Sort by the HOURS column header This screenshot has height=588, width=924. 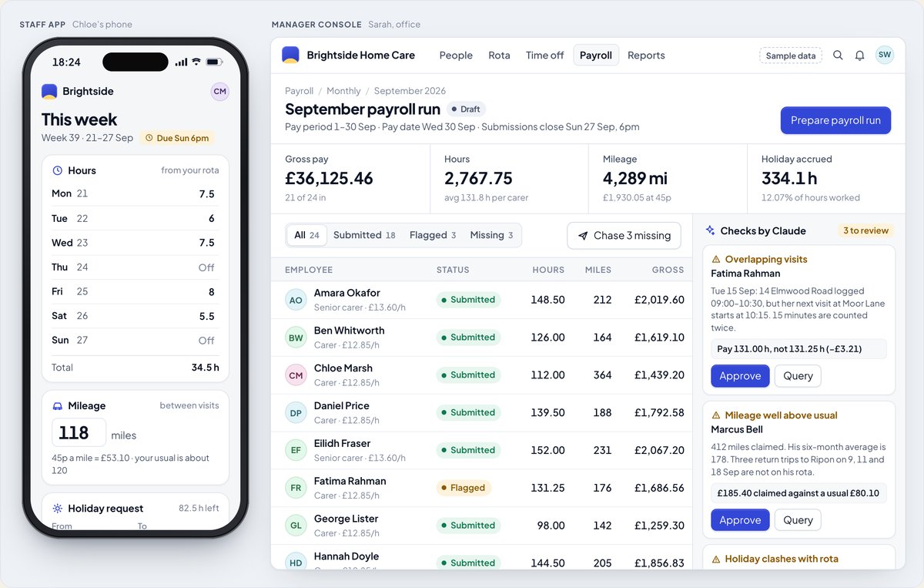548,270
